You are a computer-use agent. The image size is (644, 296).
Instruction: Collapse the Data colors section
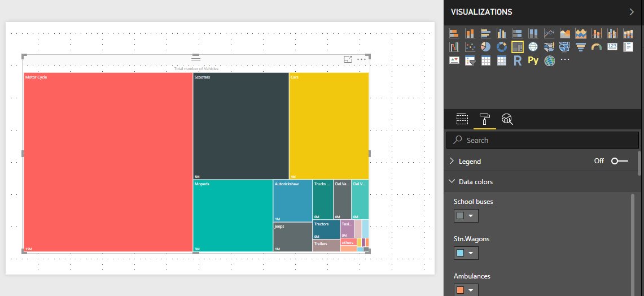452,181
